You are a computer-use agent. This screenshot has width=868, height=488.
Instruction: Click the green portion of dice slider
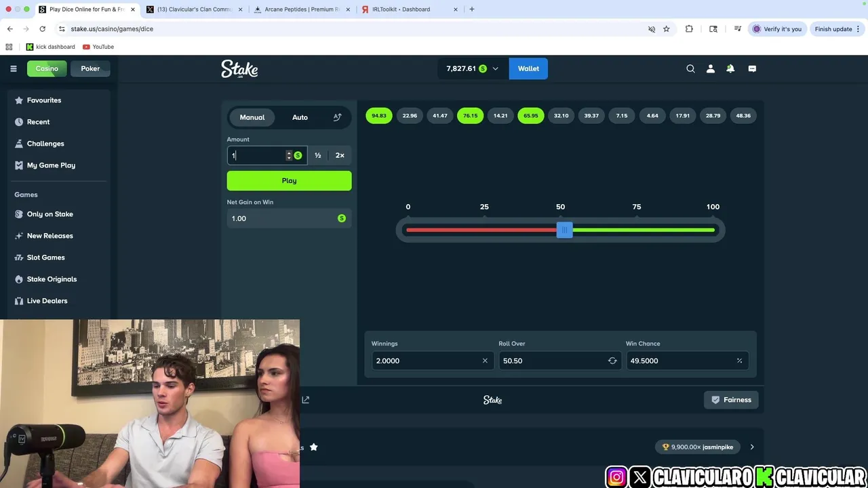click(644, 230)
